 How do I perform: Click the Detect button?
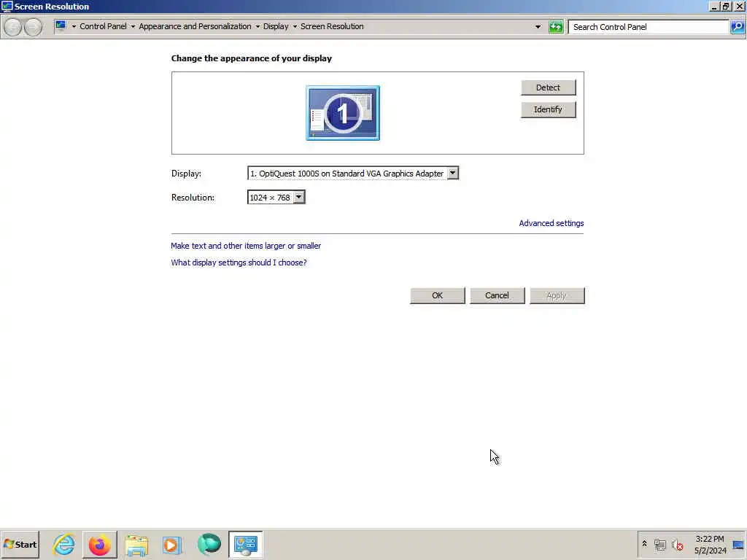coord(548,87)
